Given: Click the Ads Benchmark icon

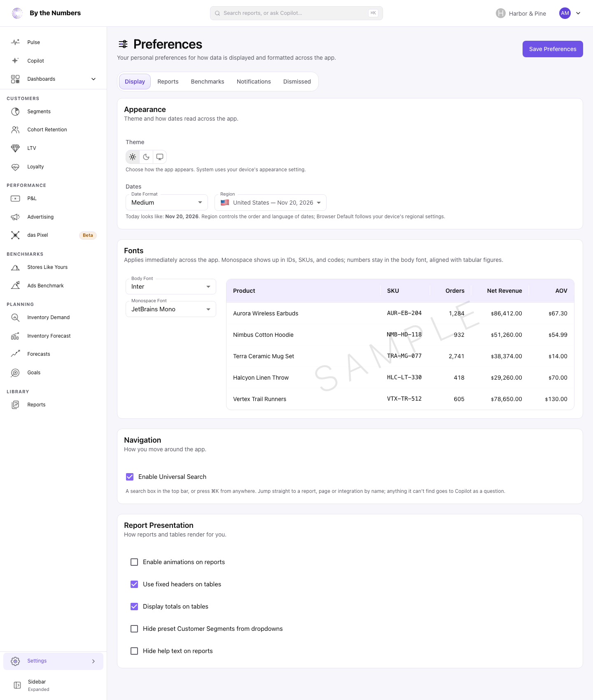Looking at the screenshot, I should coord(15,286).
